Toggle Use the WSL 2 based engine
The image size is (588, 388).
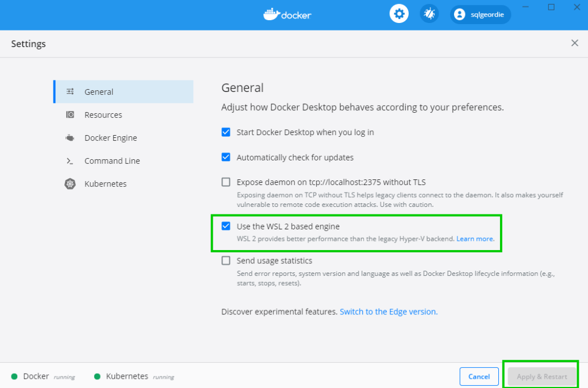pos(226,226)
